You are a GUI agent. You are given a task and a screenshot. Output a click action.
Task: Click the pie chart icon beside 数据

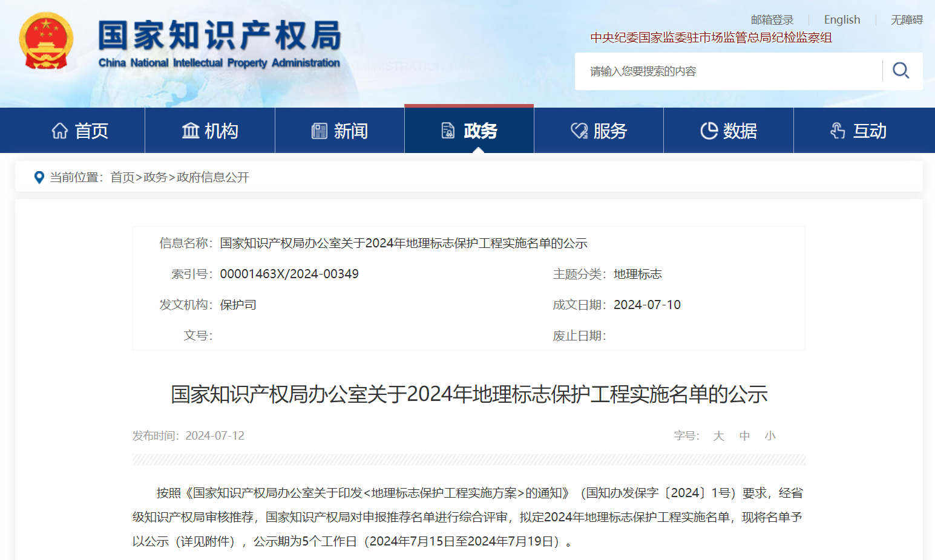click(x=709, y=131)
